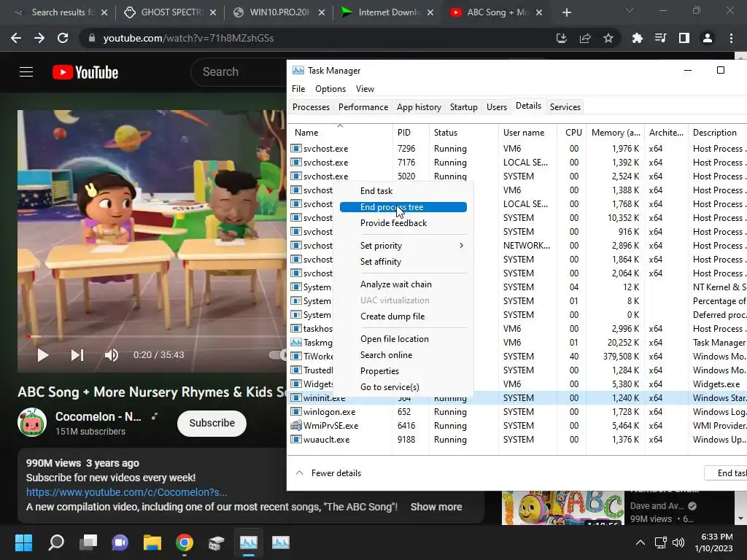Viewport: 747px width, 560px height.
Task: Sort by User name column
Action: coord(527,133)
